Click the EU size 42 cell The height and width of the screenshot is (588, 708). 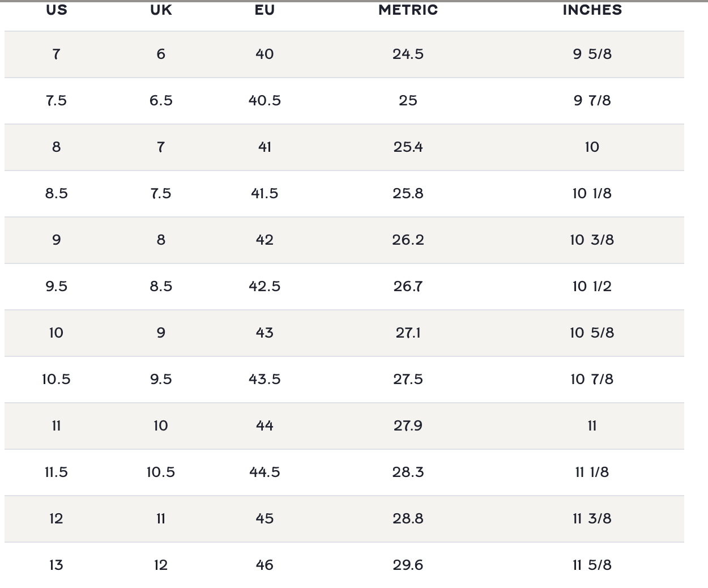[265, 240]
